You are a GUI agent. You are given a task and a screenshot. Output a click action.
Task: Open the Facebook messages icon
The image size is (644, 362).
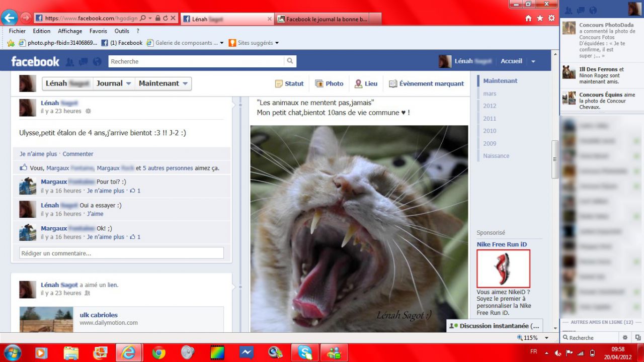coord(84,62)
